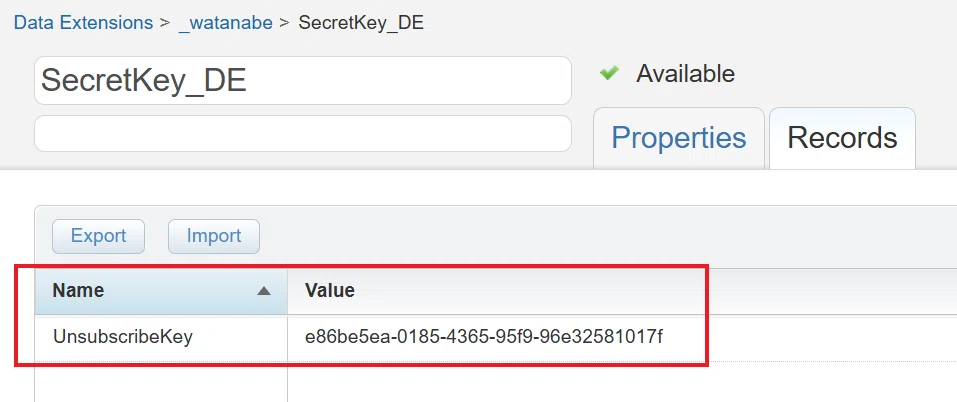Viewport: 957px width, 402px height.
Task: Click the divider between Name and Value headers
Action: point(287,290)
